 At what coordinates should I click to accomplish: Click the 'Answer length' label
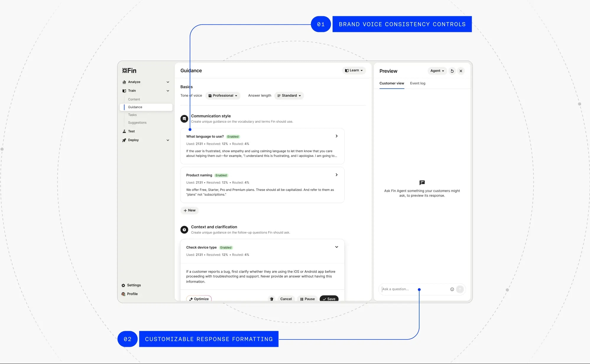point(260,96)
